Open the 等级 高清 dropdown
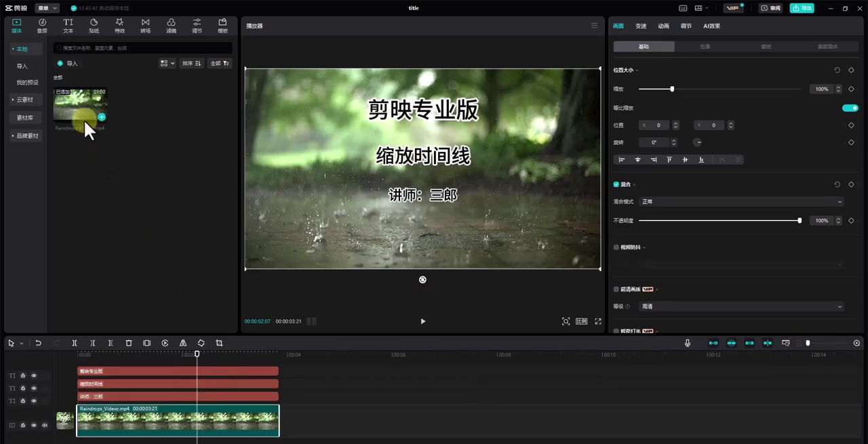The height and width of the screenshot is (444, 868). pos(742,306)
